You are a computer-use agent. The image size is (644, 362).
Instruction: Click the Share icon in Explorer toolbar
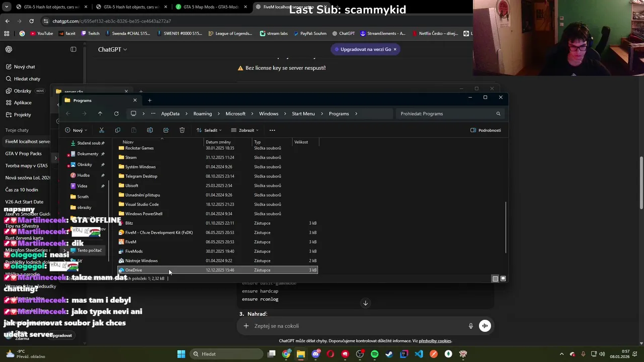(x=166, y=130)
